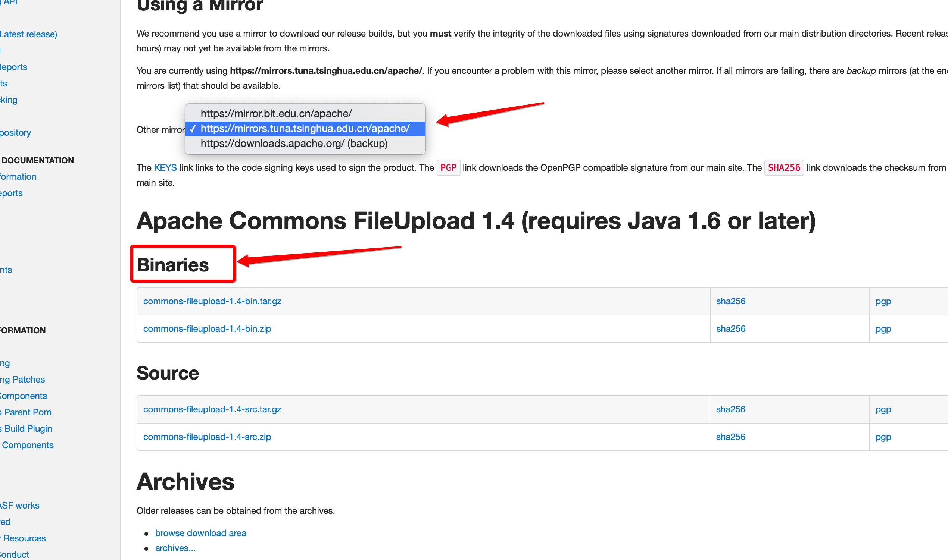This screenshot has height=560, width=948.
Task: Open Latest release sidebar link
Action: pyautogui.click(x=28, y=34)
